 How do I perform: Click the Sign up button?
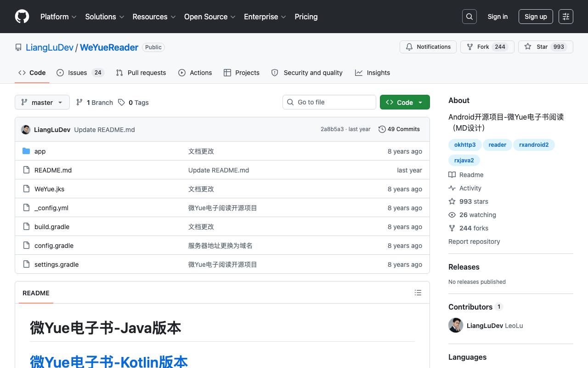click(x=536, y=17)
